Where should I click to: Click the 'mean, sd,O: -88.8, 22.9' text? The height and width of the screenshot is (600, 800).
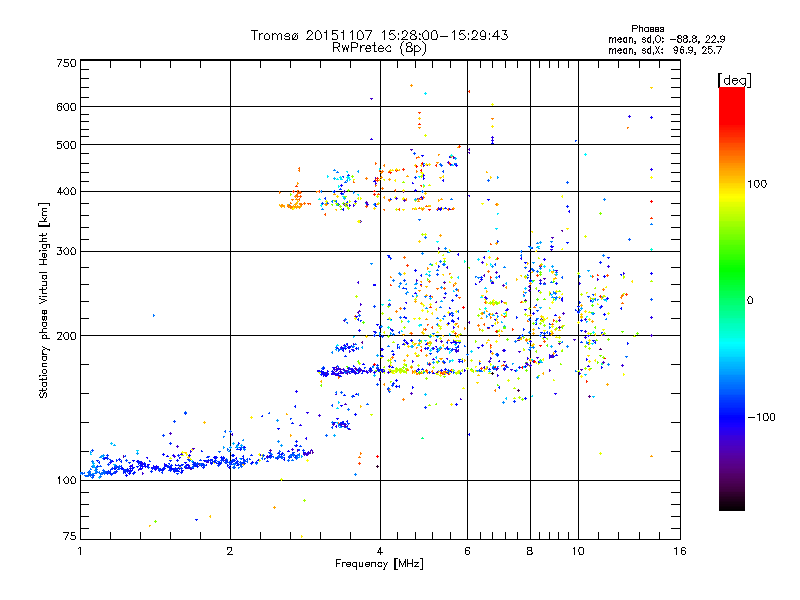(x=666, y=39)
